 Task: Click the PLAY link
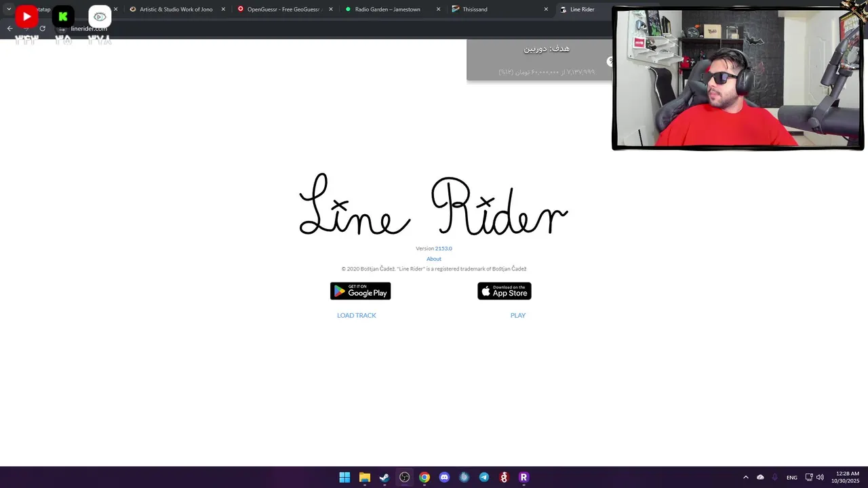pos(518,315)
